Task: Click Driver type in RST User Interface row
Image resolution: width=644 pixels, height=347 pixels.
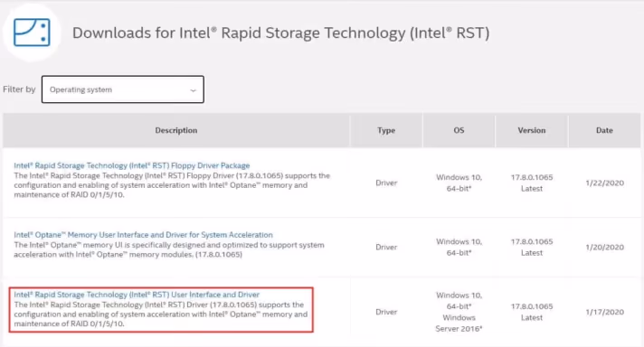Action: click(x=386, y=312)
